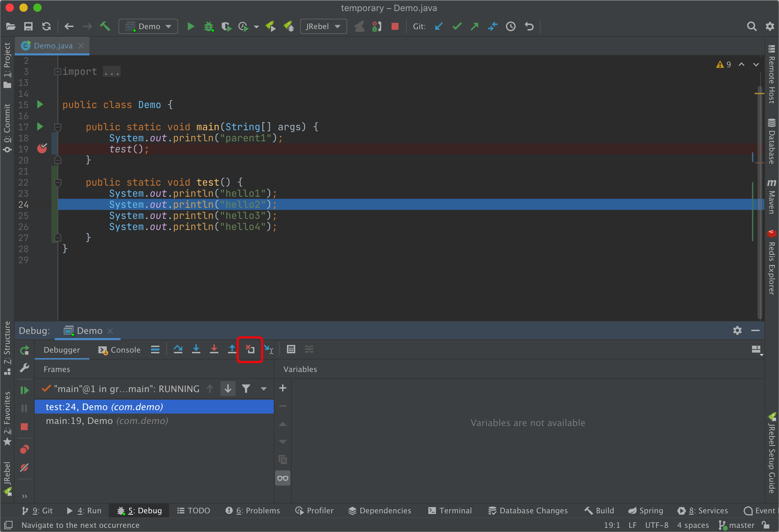Collapse test method fold marker line 22

pos(58,182)
